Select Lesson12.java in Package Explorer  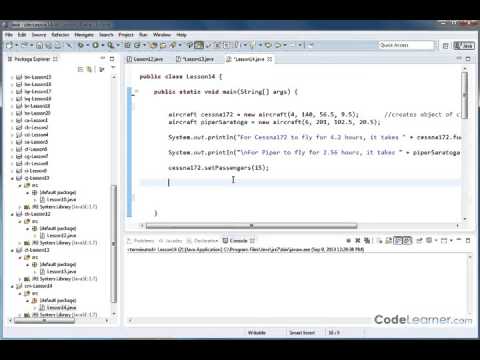[x=58, y=236]
